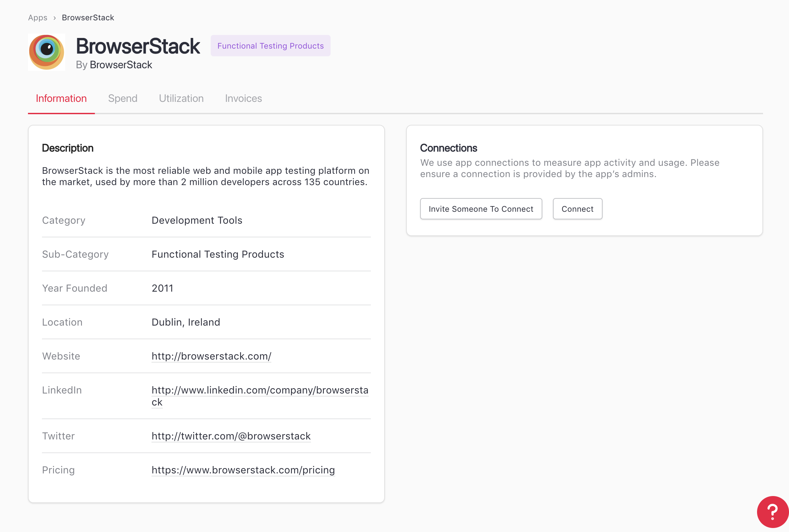This screenshot has width=789, height=532.
Task: Go back to Apps in breadcrumb
Action: tap(38, 18)
